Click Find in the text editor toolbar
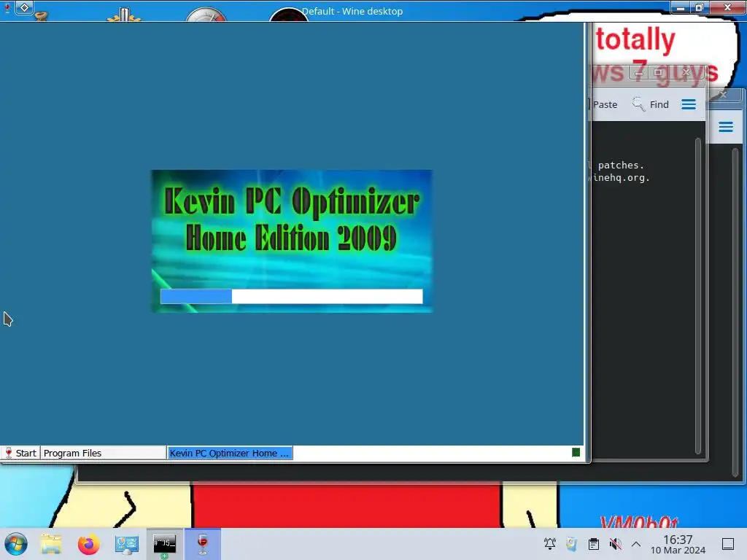Viewport: 747px width, 560px height. point(650,104)
